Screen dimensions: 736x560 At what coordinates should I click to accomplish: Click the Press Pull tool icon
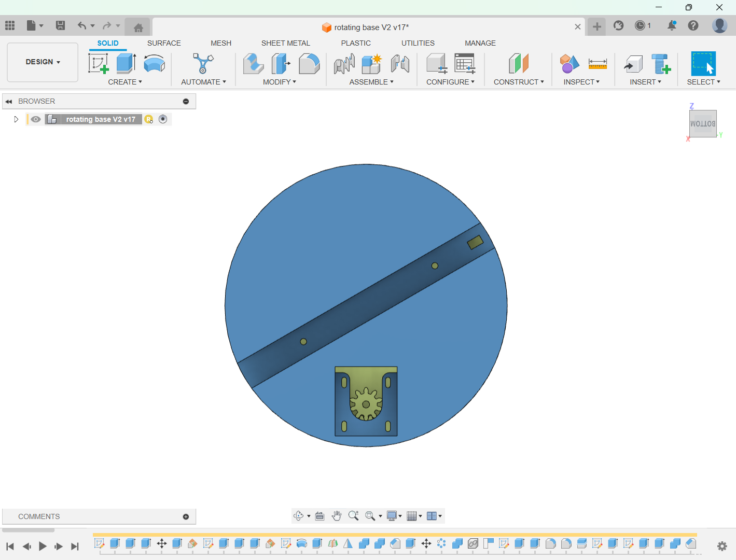[x=253, y=64]
